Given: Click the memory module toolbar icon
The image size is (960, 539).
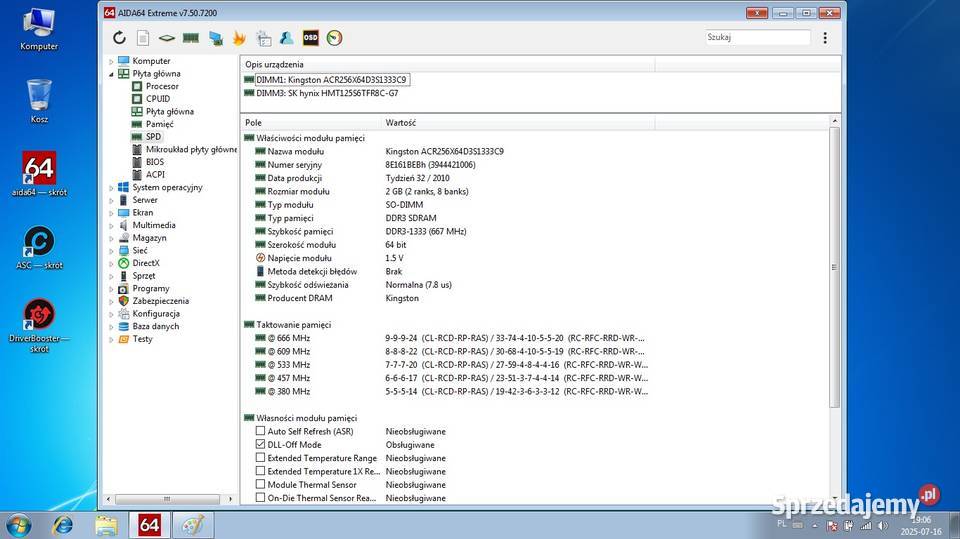Looking at the screenshot, I should click(x=191, y=38).
